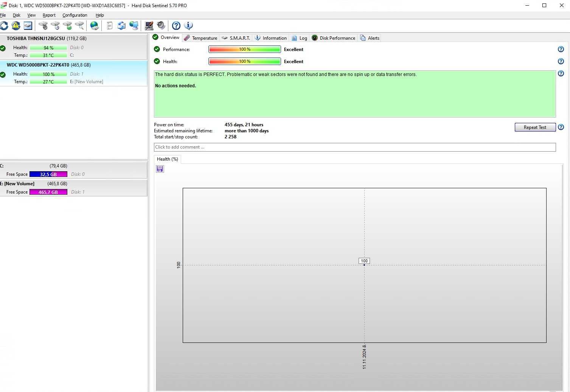Click the network globe with monitor icon

tap(134, 25)
